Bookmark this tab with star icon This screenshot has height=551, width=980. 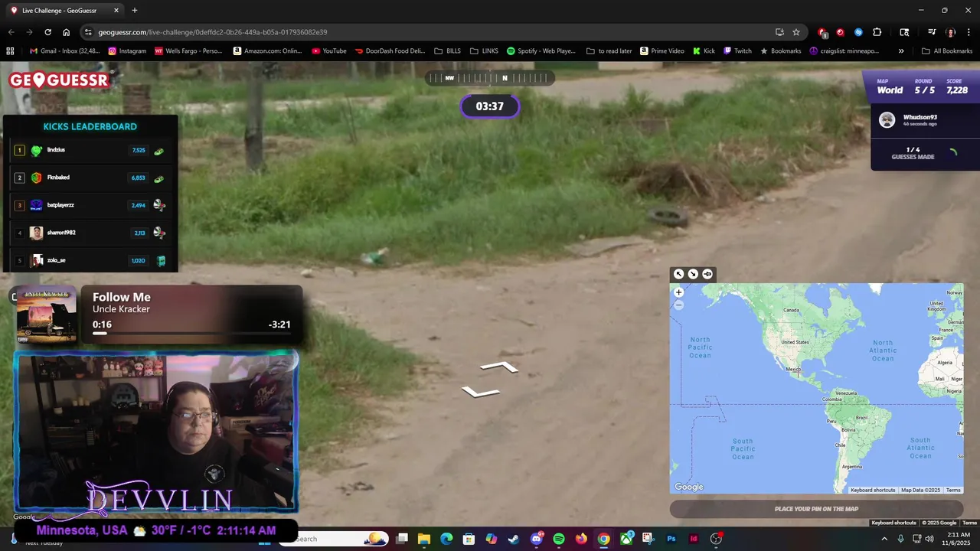point(796,32)
